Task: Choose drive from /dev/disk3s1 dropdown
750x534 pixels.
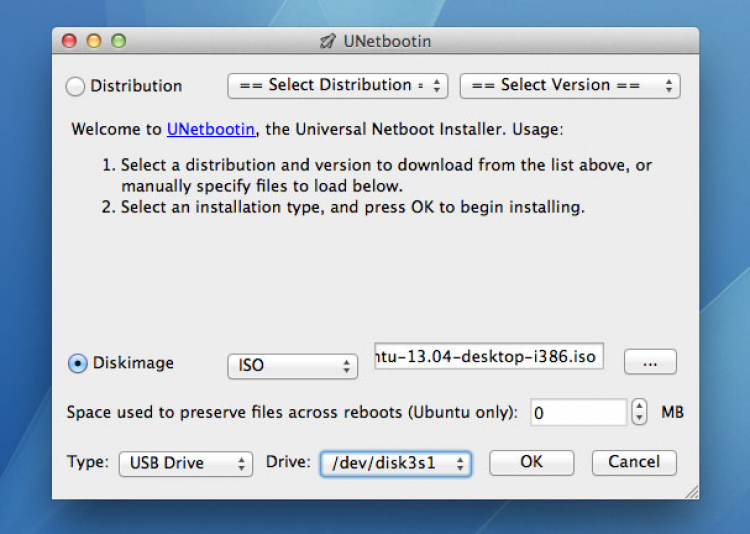Action: [395, 463]
